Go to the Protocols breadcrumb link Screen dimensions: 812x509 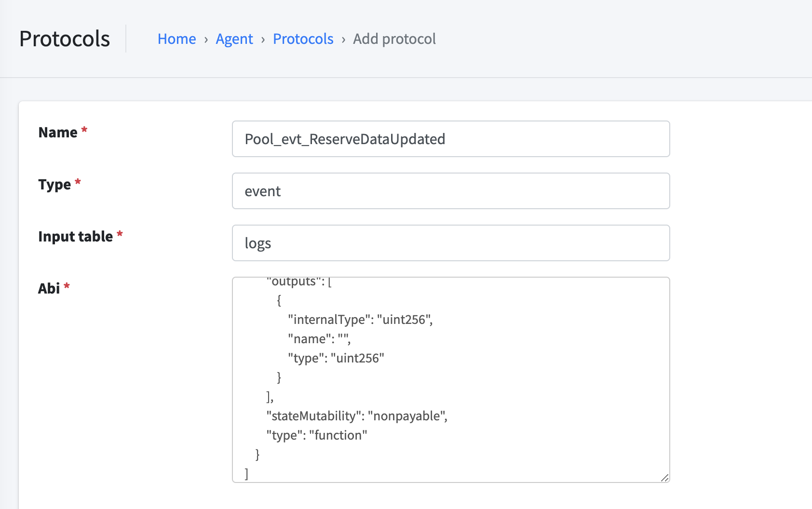pyautogui.click(x=303, y=39)
